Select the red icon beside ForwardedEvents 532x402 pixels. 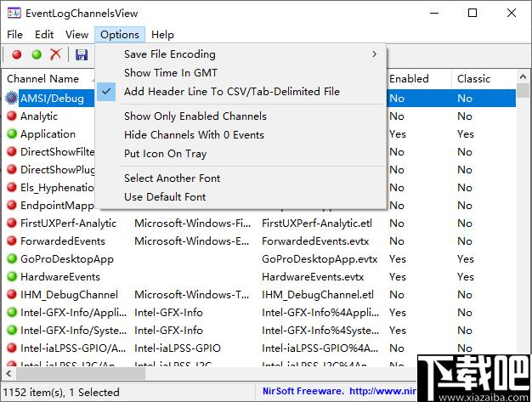pos(12,241)
